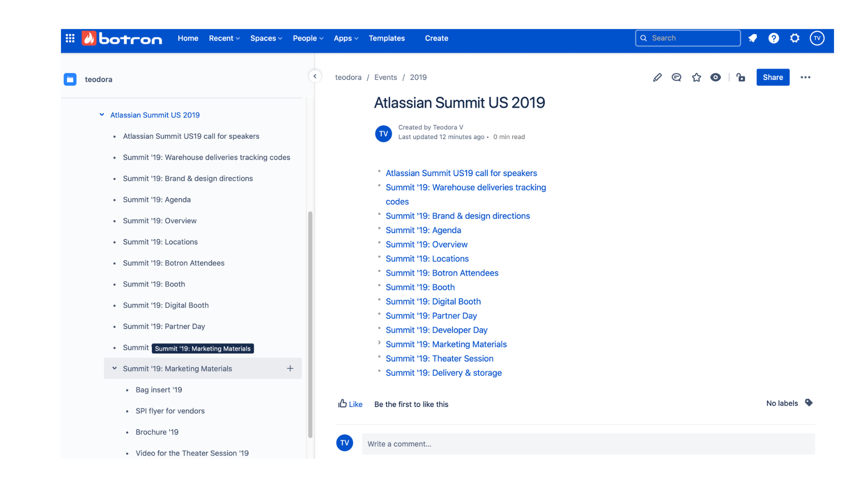
Task: Like the page with thumbs up
Action: pyautogui.click(x=342, y=404)
